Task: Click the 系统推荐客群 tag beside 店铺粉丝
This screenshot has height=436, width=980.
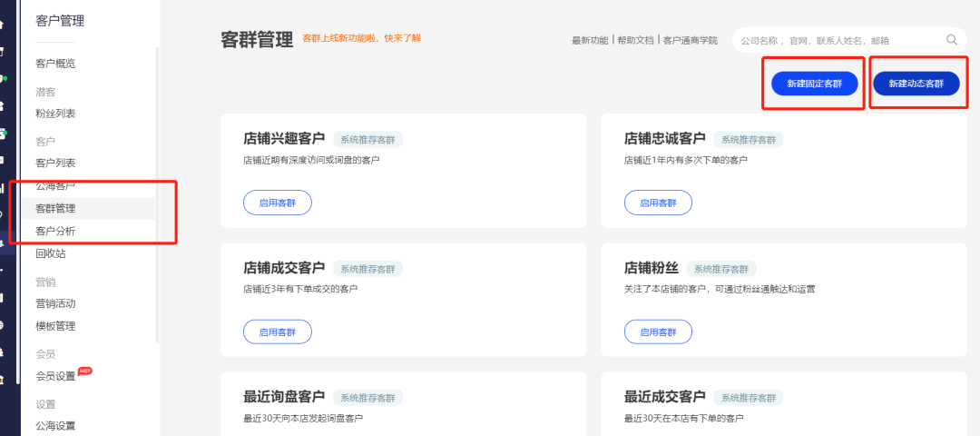Action: point(722,270)
